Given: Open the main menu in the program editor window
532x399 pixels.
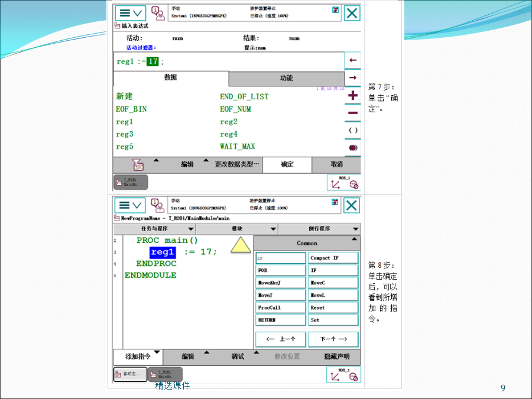Looking at the screenshot, I should coord(130,205).
